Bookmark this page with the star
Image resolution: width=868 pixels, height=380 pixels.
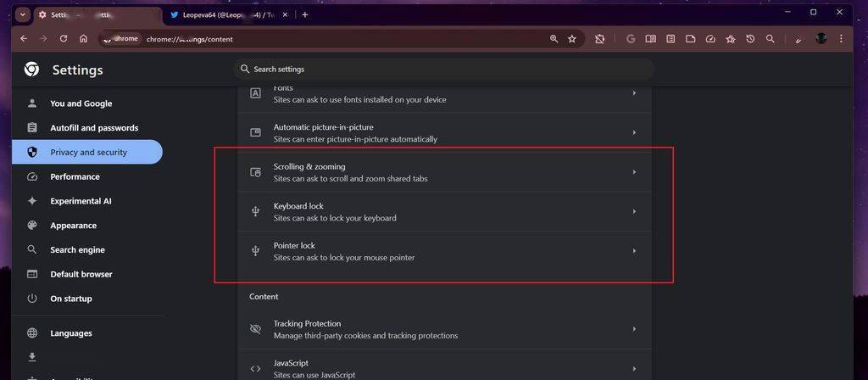tap(572, 38)
